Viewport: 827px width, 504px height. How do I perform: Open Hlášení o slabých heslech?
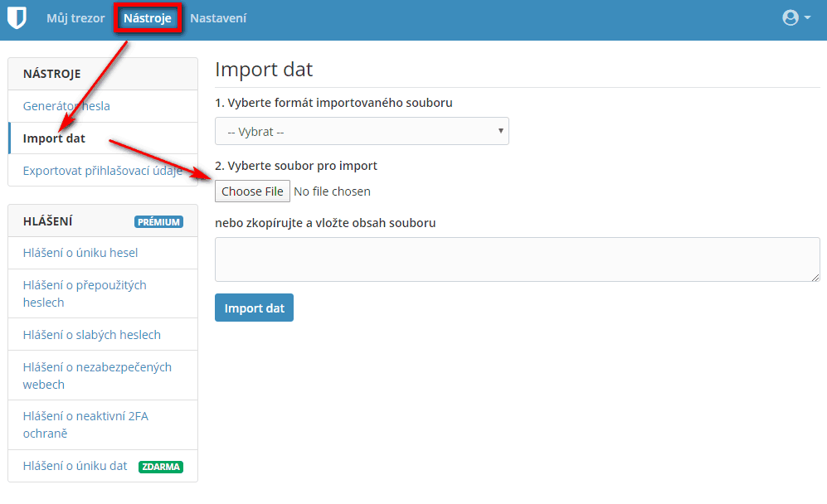[92, 335]
